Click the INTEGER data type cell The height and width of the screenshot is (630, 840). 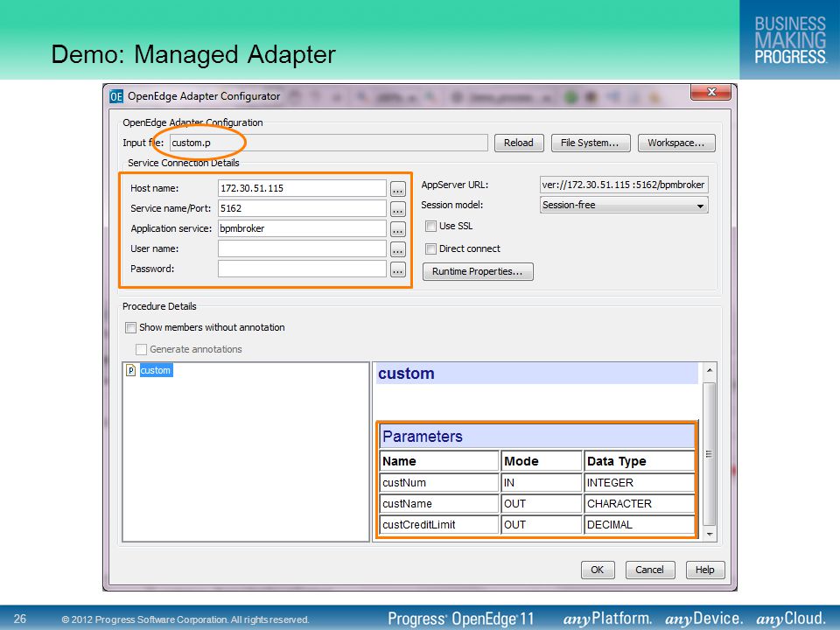tap(639, 483)
